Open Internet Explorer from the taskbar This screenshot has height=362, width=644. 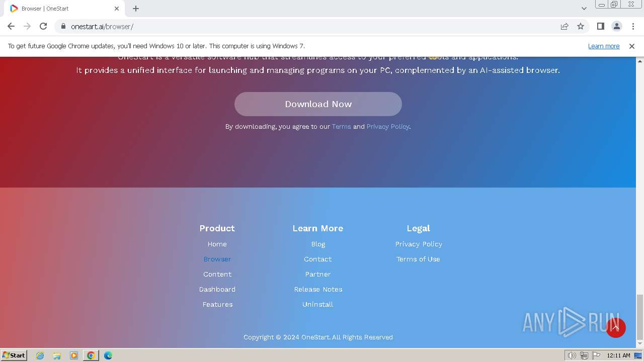click(x=40, y=355)
